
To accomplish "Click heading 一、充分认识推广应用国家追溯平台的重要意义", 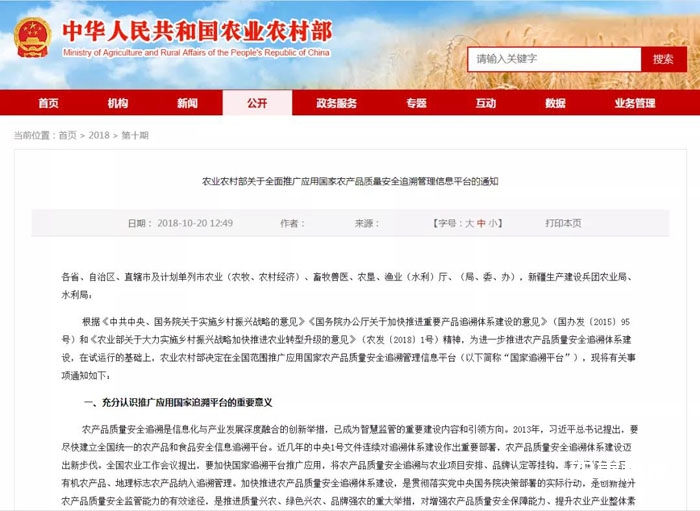I will click(x=178, y=403).
